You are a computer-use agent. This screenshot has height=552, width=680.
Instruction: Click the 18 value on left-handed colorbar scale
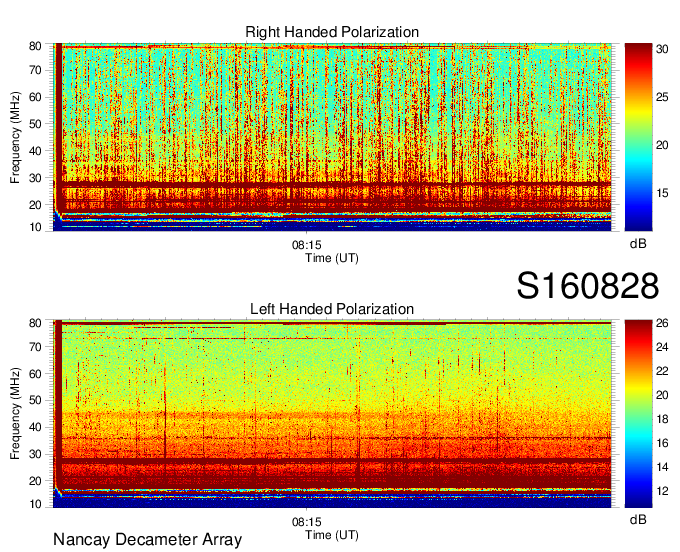(662, 419)
